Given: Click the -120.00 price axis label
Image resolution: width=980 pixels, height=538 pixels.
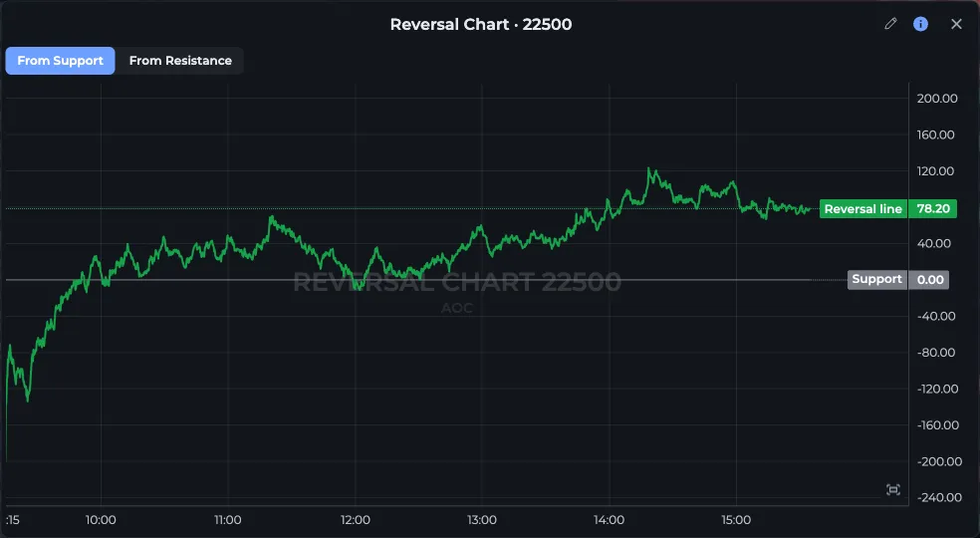Looking at the screenshot, I should 937,389.
